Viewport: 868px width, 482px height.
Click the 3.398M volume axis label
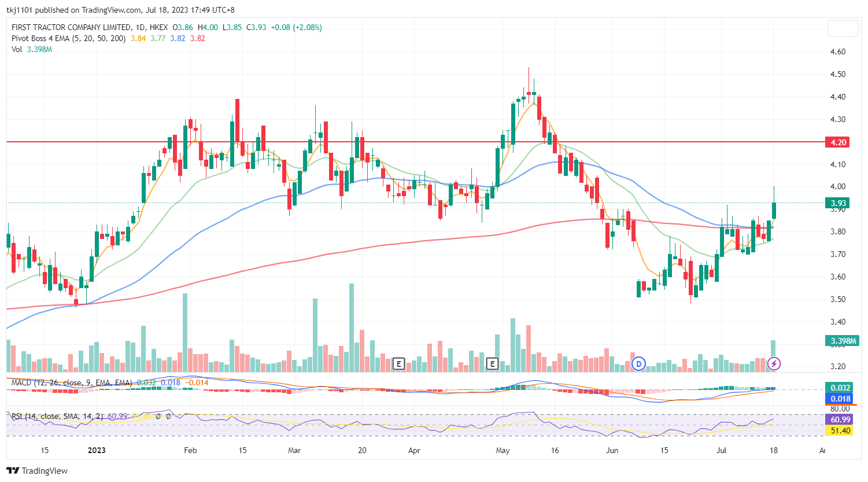pyautogui.click(x=843, y=341)
